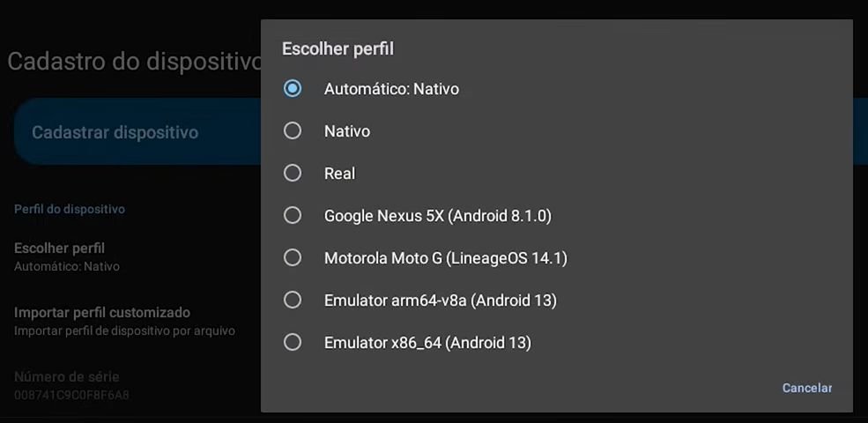Choose the Nativo profile radio button
868x423 pixels.
coord(293,130)
